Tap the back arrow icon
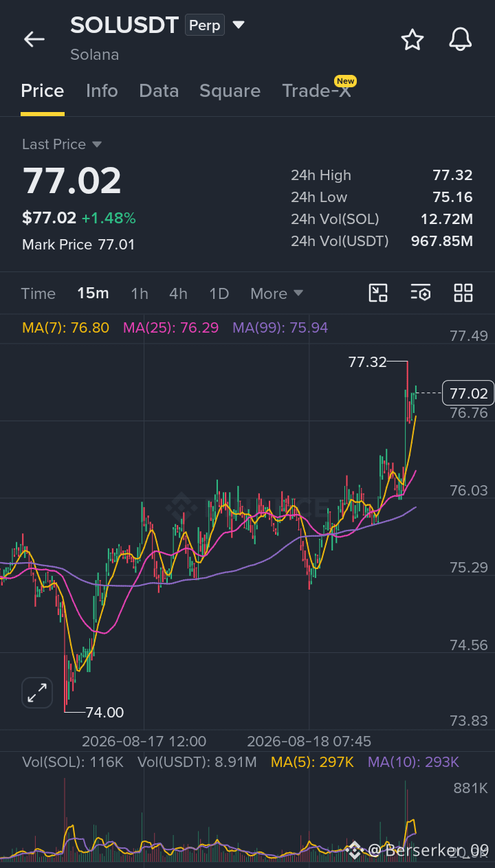The width and height of the screenshot is (495, 868). tap(34, 39)
